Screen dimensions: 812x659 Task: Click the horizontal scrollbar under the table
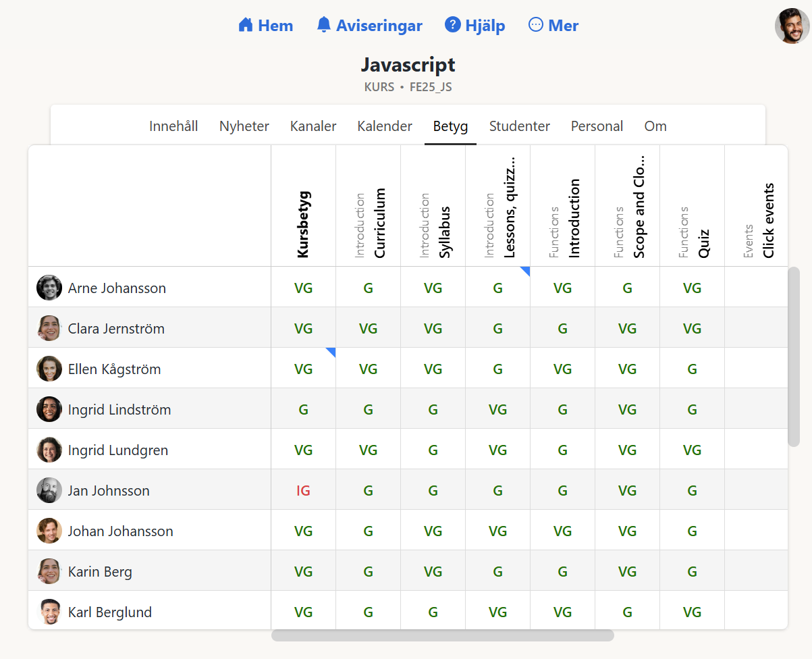pos(442,635)
